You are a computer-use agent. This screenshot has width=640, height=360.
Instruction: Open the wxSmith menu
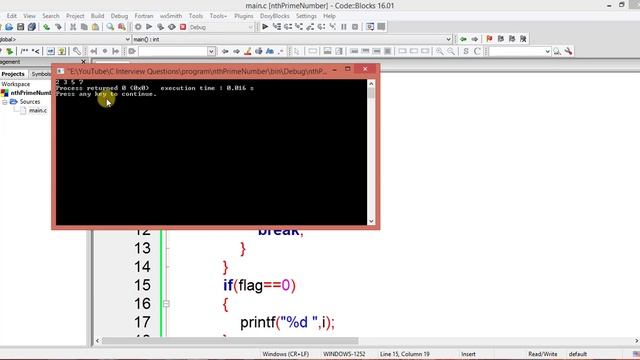point(171,16)
